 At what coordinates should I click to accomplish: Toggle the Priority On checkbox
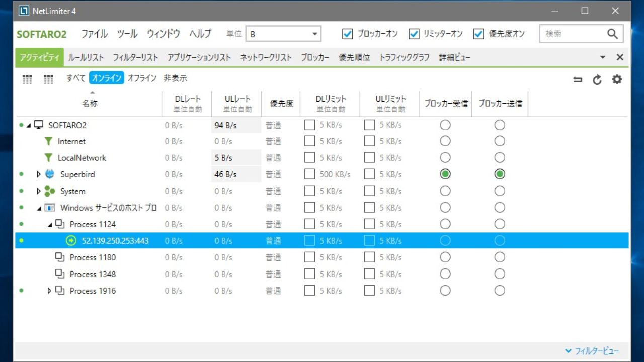(x=478, y=34)
